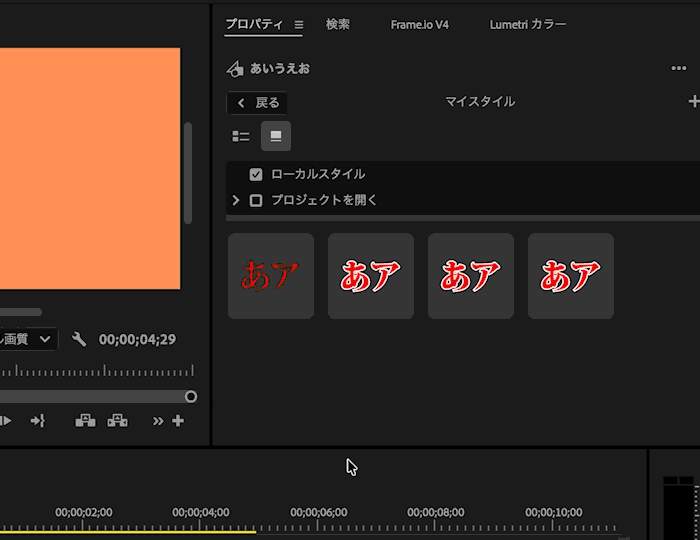Click the audio meter panel
The image size is (700, 540).
pyautogui.click(x=679, y=508)
